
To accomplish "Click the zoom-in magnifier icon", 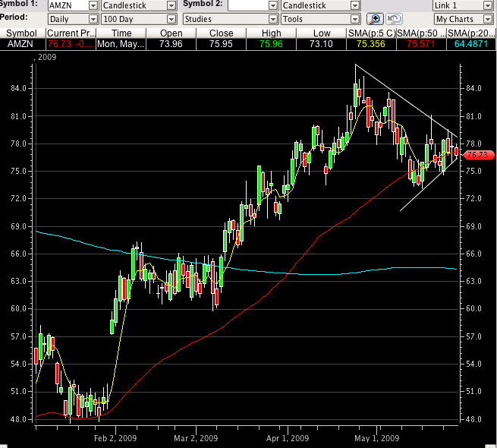I will (x=375, y=19).
